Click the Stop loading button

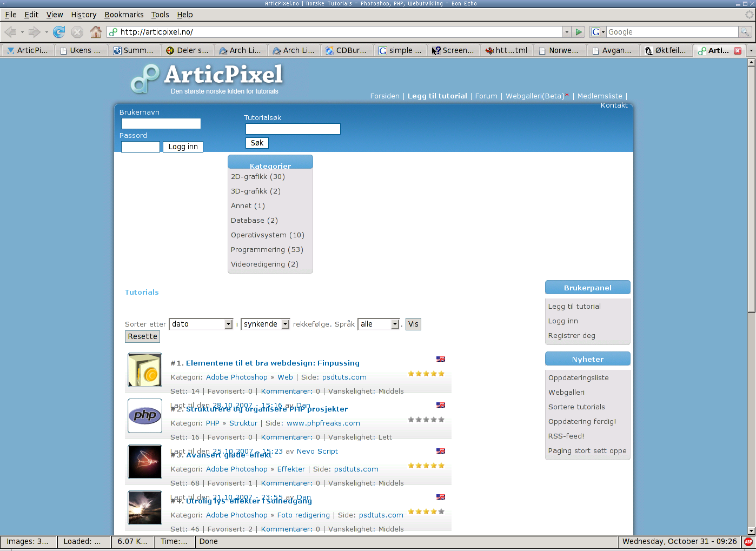pyautogui.click(x=77, y=32)
